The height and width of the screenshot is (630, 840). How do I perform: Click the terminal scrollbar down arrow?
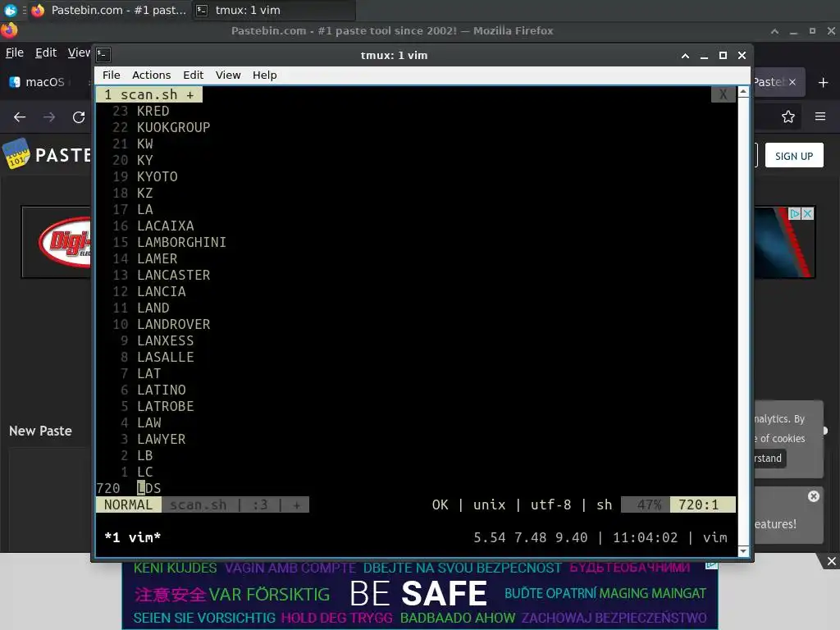coord(743,551)
